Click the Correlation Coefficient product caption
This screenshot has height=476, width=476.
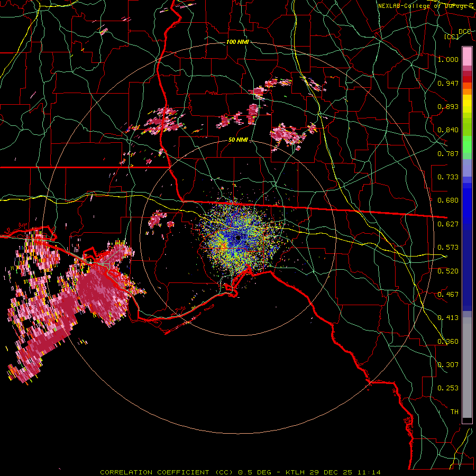[x=240, y=472]
